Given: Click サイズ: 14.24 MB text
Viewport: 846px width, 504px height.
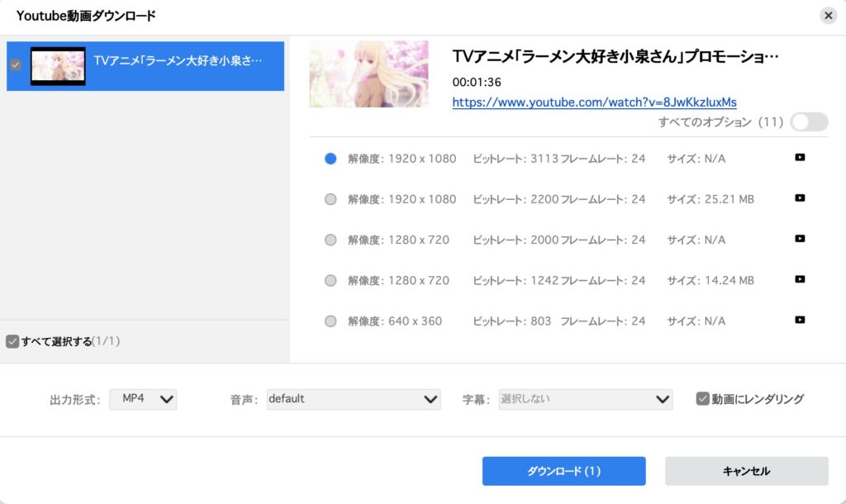Looking at the screenshot, I should [711, 281].
